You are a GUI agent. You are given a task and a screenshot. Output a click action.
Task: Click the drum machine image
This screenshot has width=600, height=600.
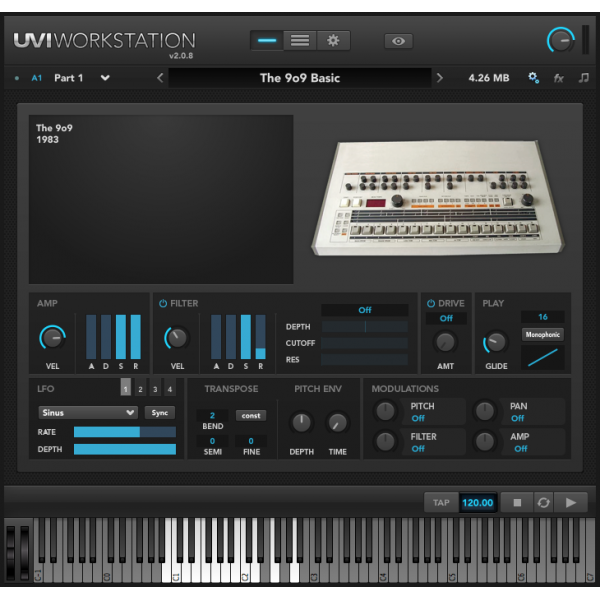click(438, 197)
